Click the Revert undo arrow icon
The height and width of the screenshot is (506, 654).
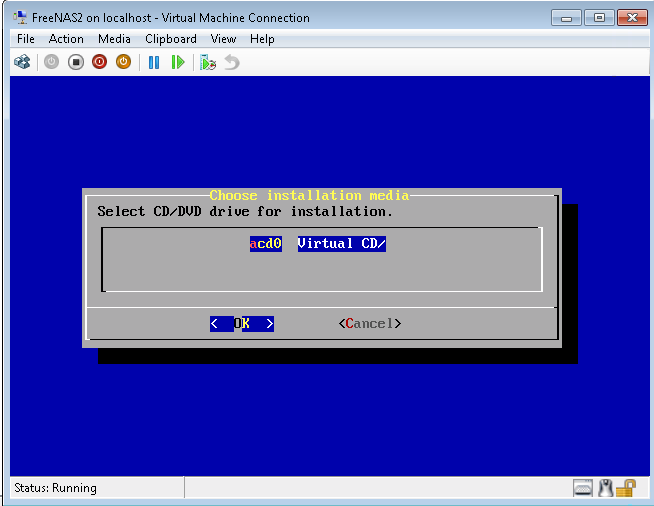(x=231, y=63)
